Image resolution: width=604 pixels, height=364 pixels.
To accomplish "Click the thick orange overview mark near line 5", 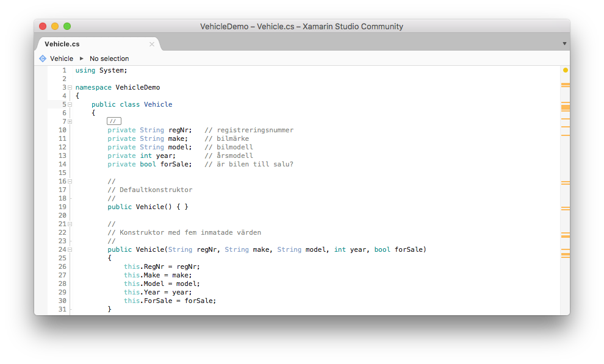I will tap(565, 107).
